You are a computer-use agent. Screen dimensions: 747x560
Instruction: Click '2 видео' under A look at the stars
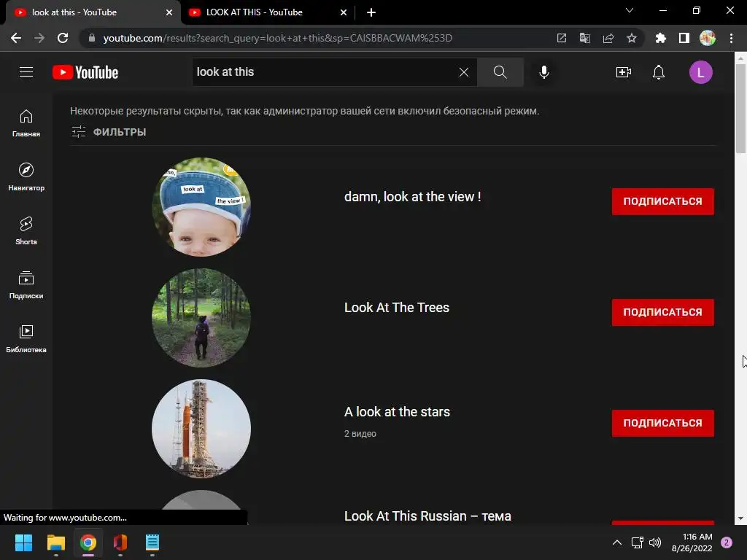[360, 434]
